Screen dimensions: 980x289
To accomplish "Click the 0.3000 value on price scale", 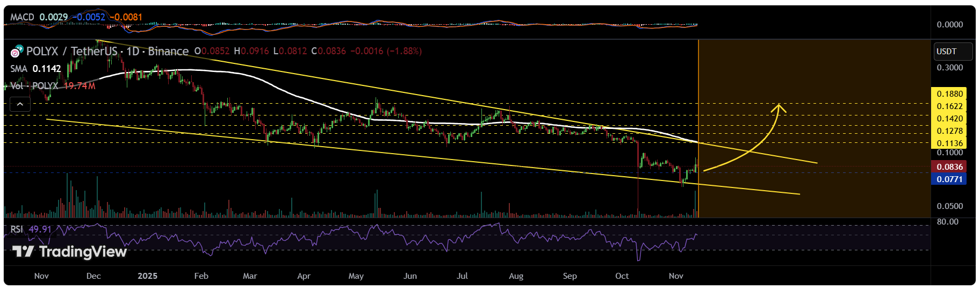I will pos(949,68).
